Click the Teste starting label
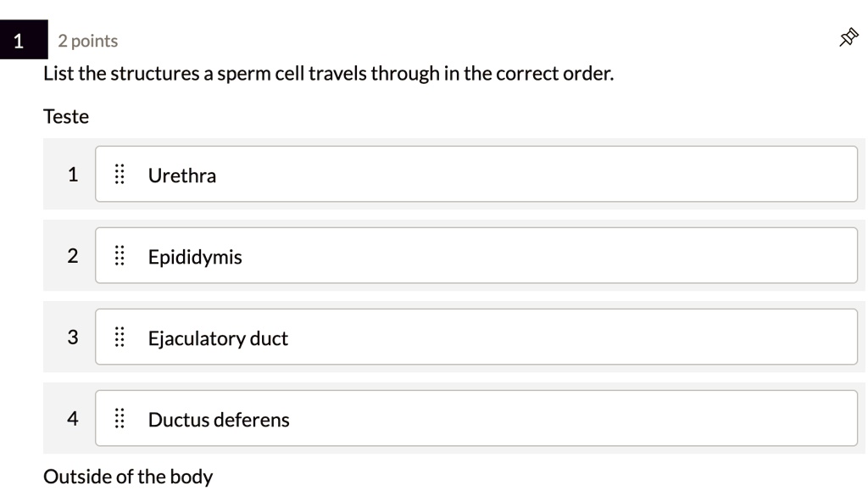 tap(64, 116)
